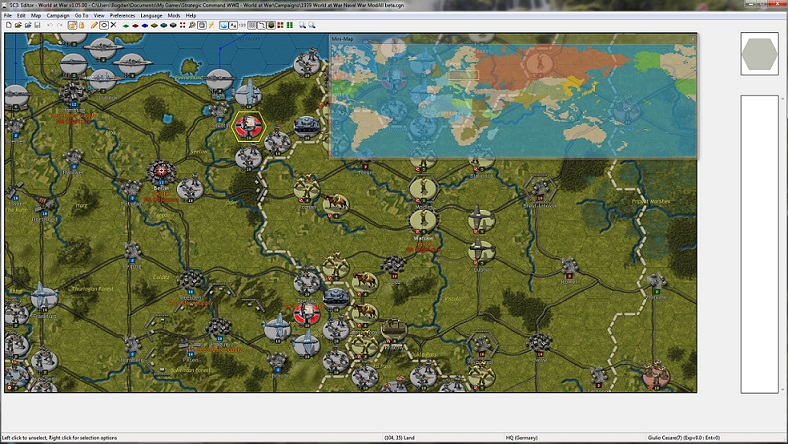788x444 pixels.
Task: Close the Mini-Map panel
Action: point(693,39)
